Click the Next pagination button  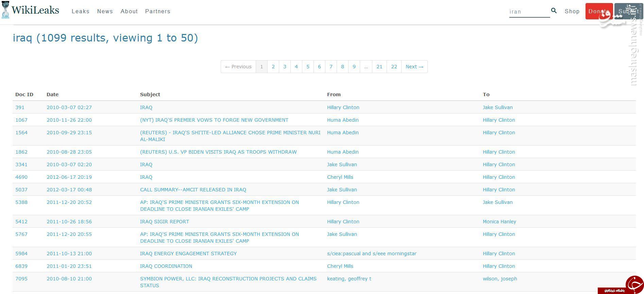click(414, 67)
